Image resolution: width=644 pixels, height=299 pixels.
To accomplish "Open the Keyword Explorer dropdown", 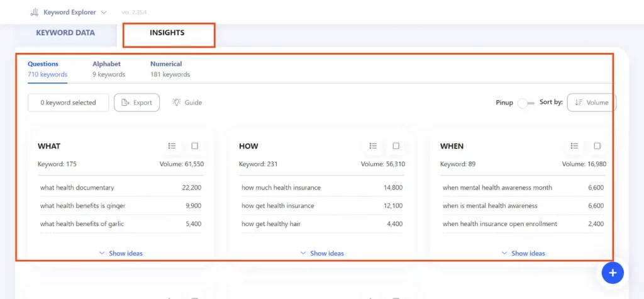I will click(x=69, y=13).
